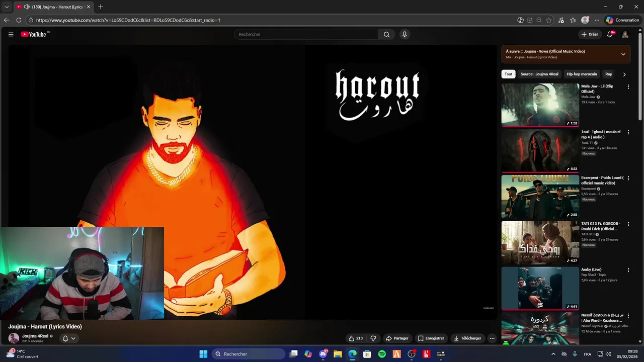Open Copilot Conversation button
The height and width of the screenshot is (362, 644).
[x=622, y=20]
